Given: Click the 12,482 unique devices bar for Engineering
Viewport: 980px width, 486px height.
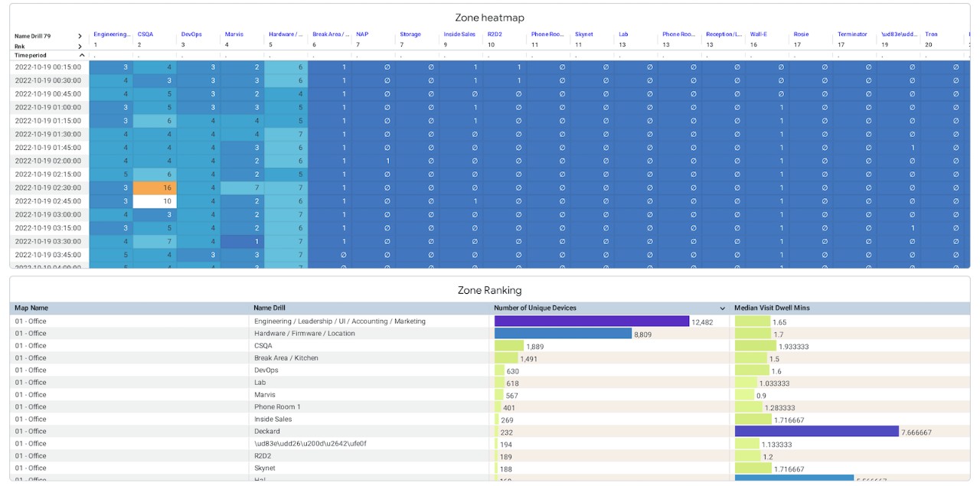Looking at the screenshot, I should (x=590, y=320).
